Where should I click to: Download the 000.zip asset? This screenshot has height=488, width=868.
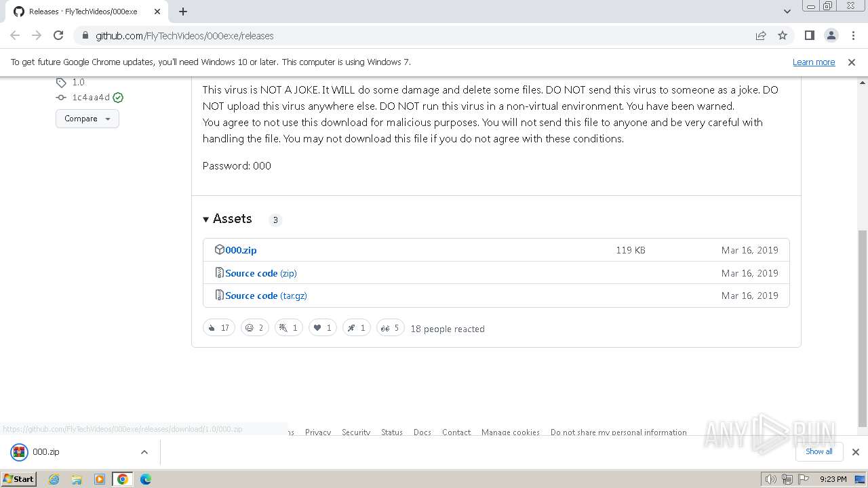point(241,250)
